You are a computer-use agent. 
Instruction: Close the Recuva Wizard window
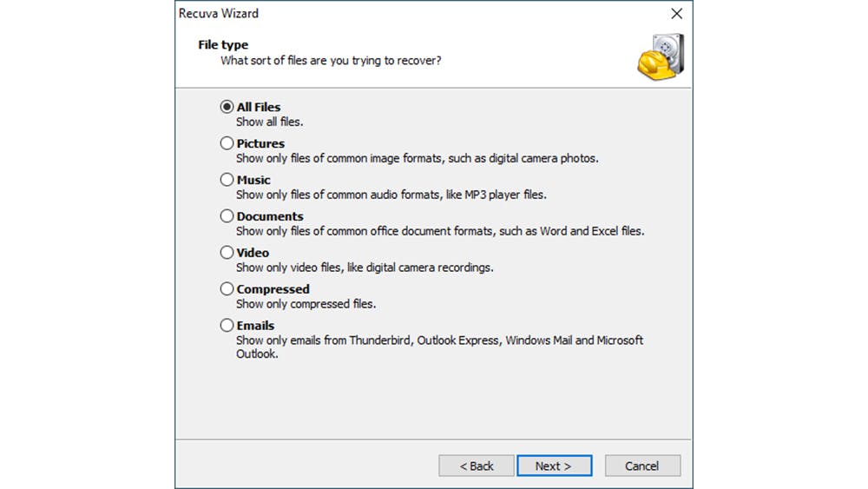[x=676, y=14]
